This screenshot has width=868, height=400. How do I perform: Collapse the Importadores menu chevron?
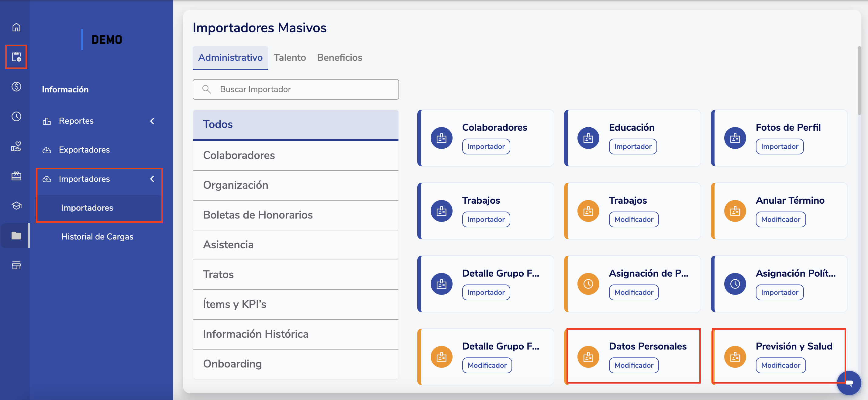tap(152, 179)
